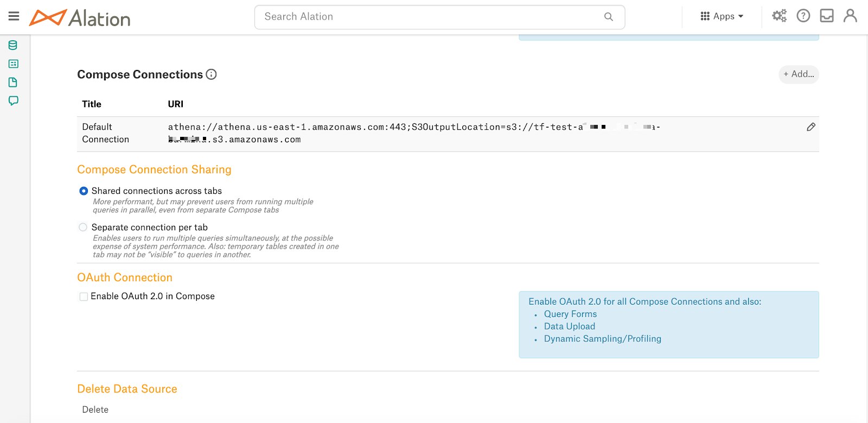Open the Apps dropdown menu
868x423 pixels.
pyautogui.click(x=722, y=16)
